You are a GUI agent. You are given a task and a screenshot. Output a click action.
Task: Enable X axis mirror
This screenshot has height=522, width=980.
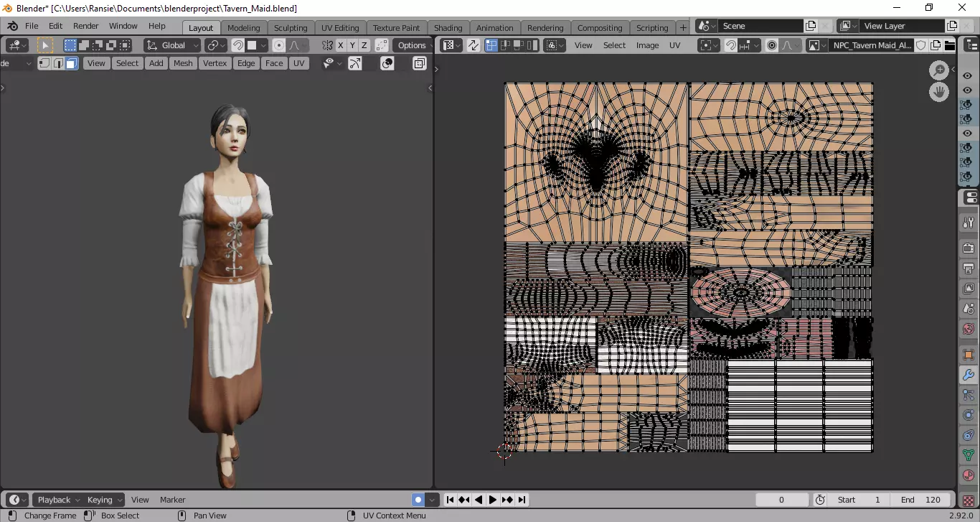(341, 45)
